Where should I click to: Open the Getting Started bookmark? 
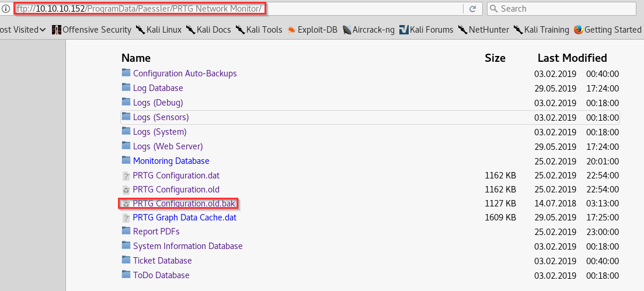(x=612, y=30)
